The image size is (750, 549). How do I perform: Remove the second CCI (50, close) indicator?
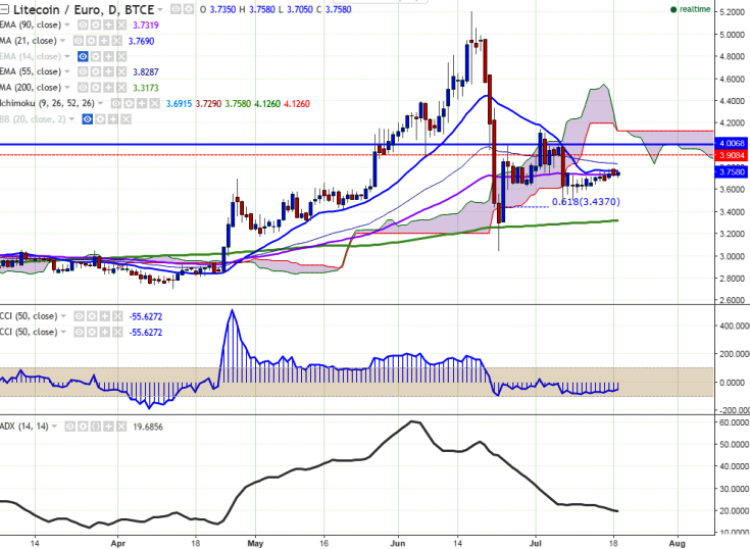(x=118, y=330)
